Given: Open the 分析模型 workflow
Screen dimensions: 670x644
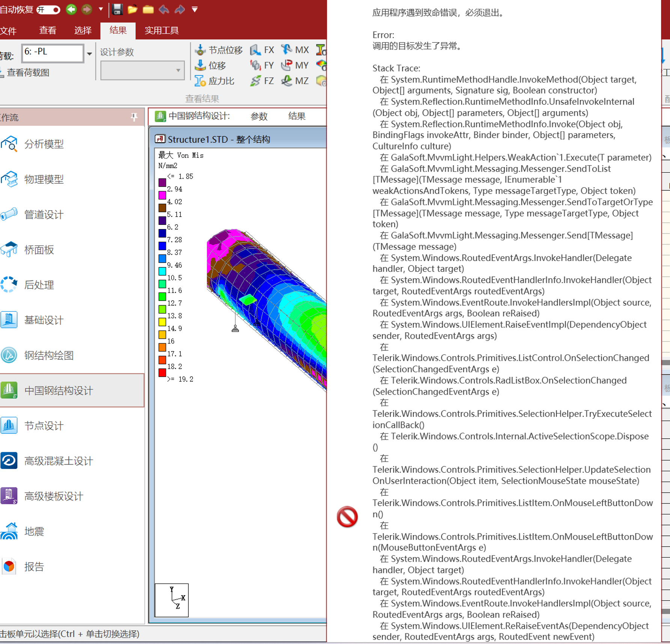Looking at the screenshot, I should (x=72, y=144).
